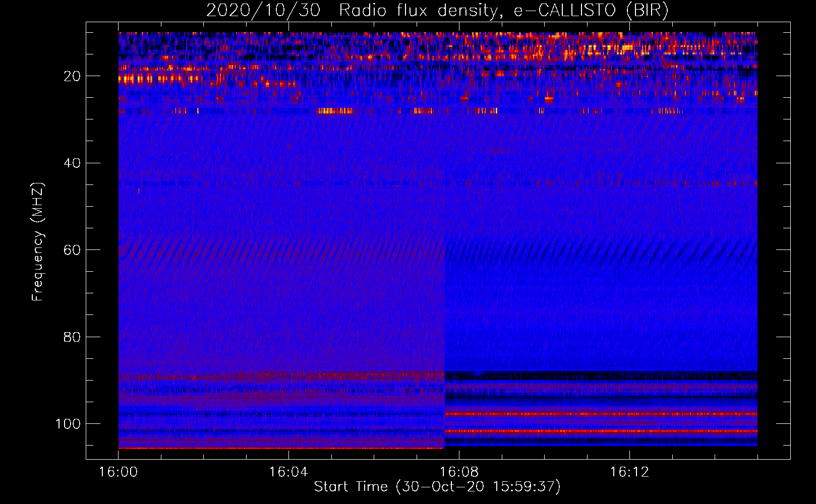Viewport: 816px width, 504px height.
Task: Click the '100' frequency tick label
Action: click(x=68, y=423)
